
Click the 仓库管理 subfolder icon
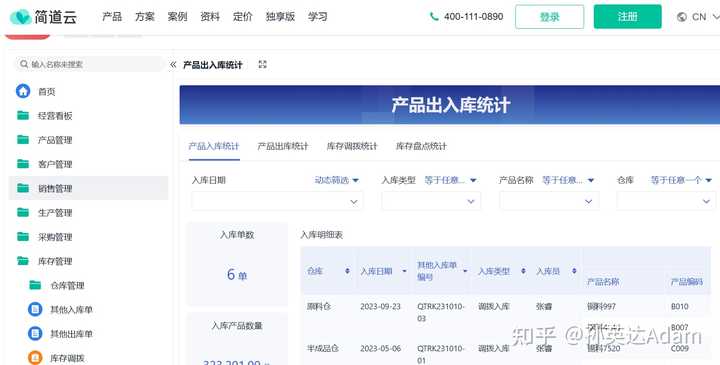pos(35,285)
